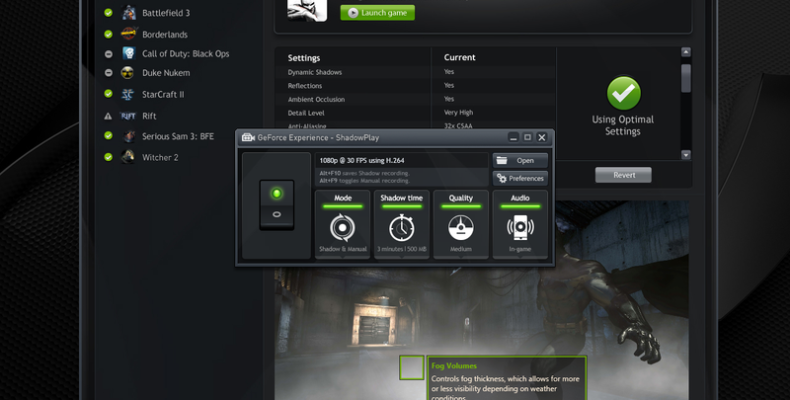This screenshot has width=790, height=400.
Task: Click the Rift game logo icon
Action: click(x=128, y=116)
